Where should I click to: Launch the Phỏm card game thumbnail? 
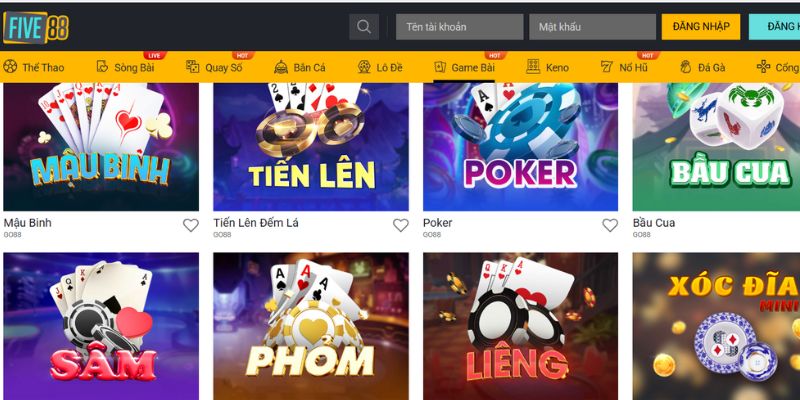pyautogui.click(x=311, y=326)
